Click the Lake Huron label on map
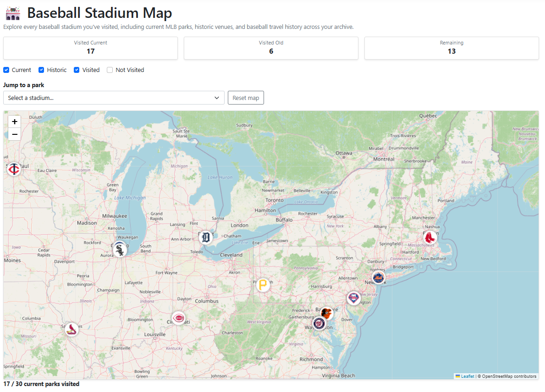Viewport: 545px width, 392px height. [220, 177]
